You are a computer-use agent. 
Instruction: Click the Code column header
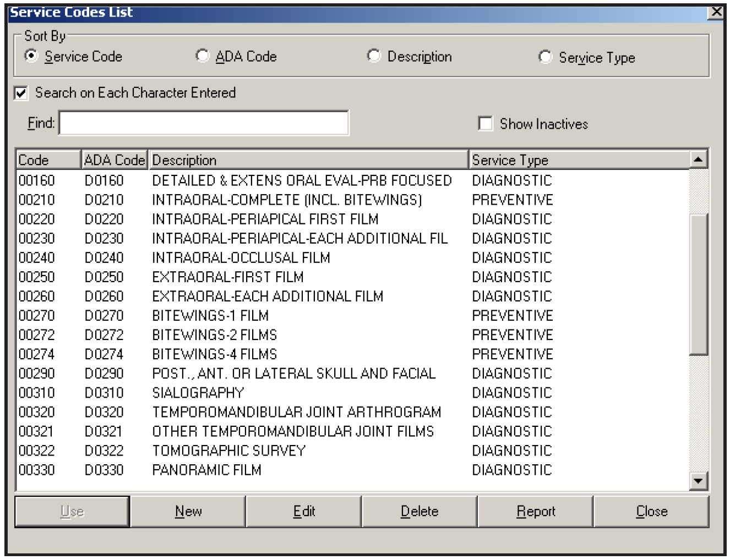pos(48,160)
